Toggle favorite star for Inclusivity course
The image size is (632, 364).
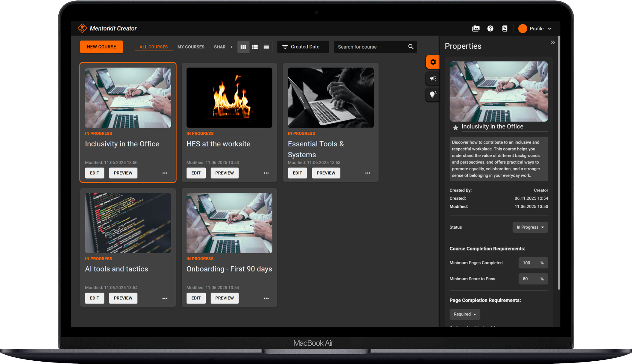click(455, 128)
